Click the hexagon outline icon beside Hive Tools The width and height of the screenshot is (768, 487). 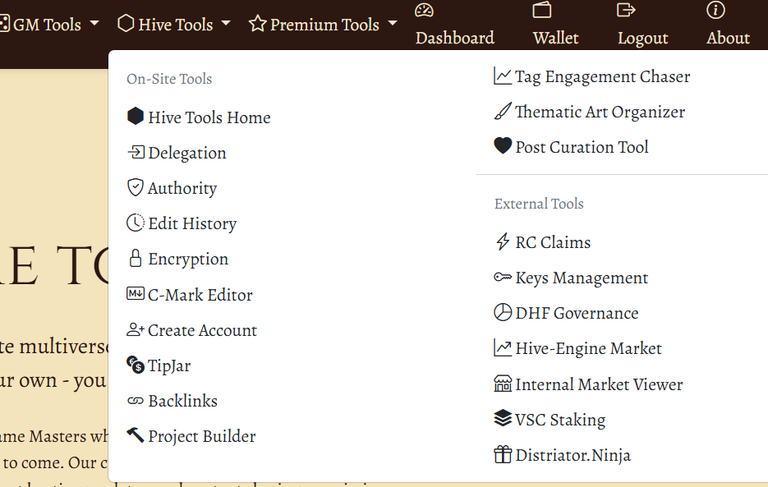coord(126,23)
